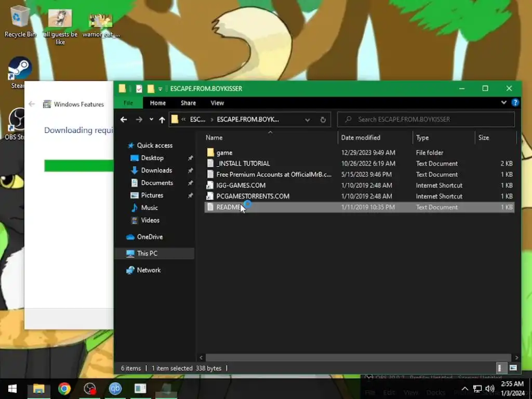Image resolution: width=532 pixels, height=399 pixels.
Task: Open Network in the navigation pane
Action: click(x=149, y=270)
